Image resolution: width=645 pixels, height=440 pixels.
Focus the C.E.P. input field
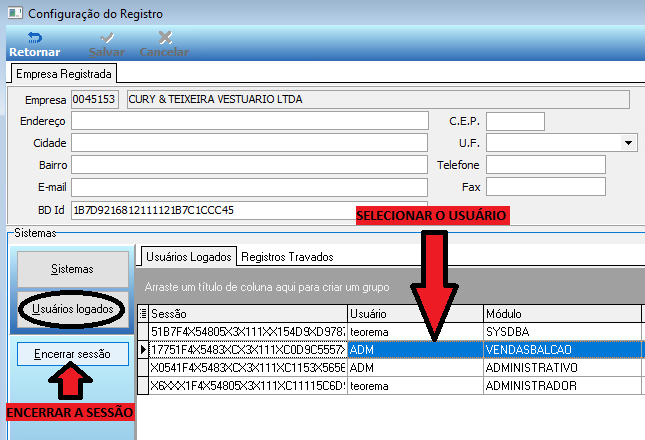[515, 121]
